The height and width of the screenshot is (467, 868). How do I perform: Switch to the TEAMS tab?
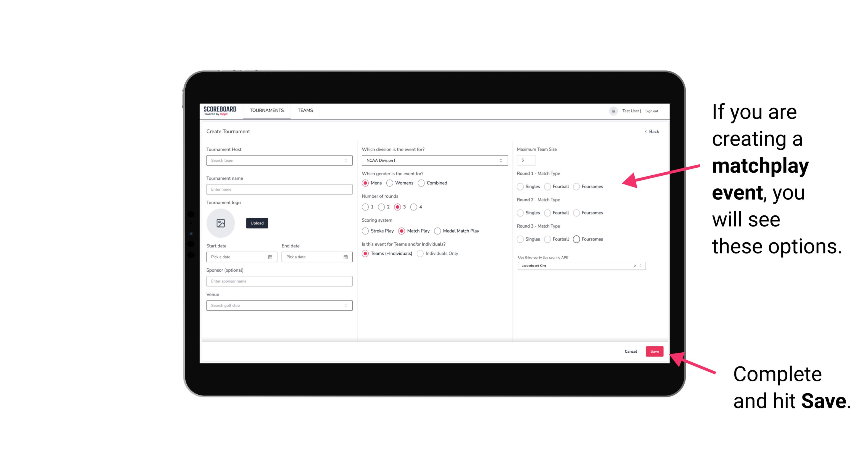[x=305, y=110]
